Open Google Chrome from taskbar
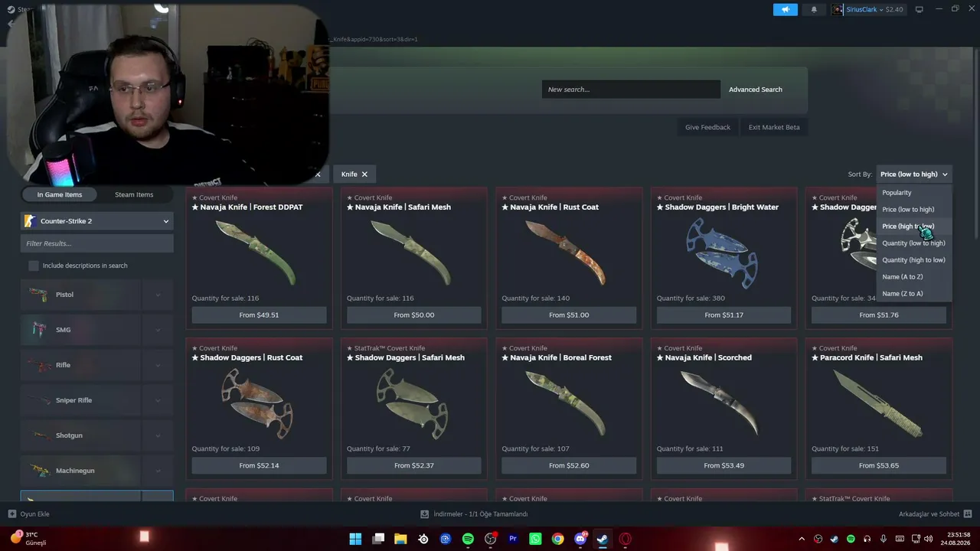This screenshot has height=551, width=980. [558, 539]
